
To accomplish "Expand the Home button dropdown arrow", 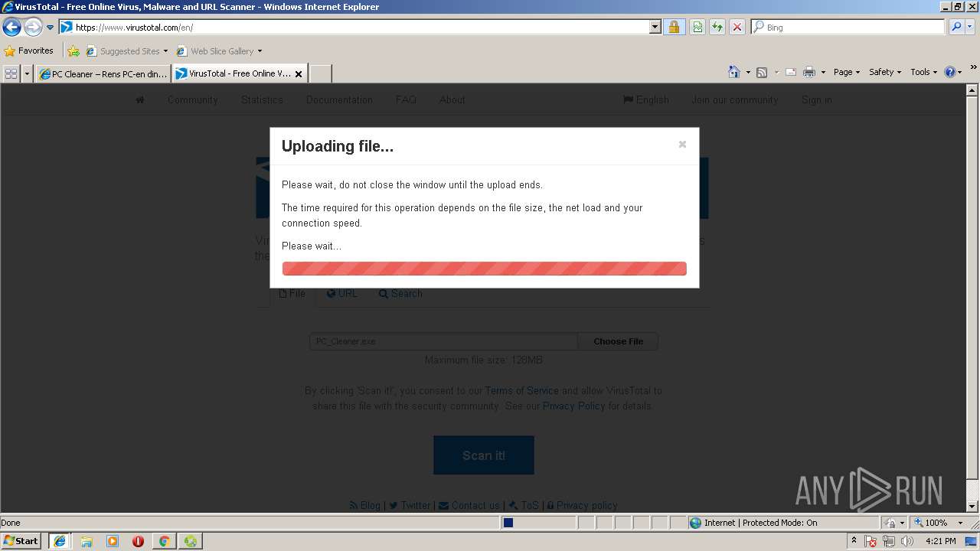I will pos(746,72).
